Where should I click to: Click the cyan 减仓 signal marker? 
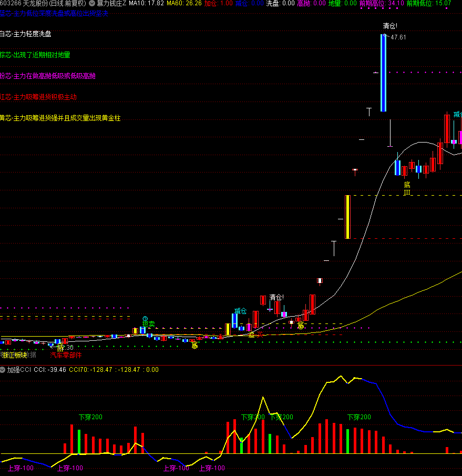pyautogui.click(x=240, y=310)
